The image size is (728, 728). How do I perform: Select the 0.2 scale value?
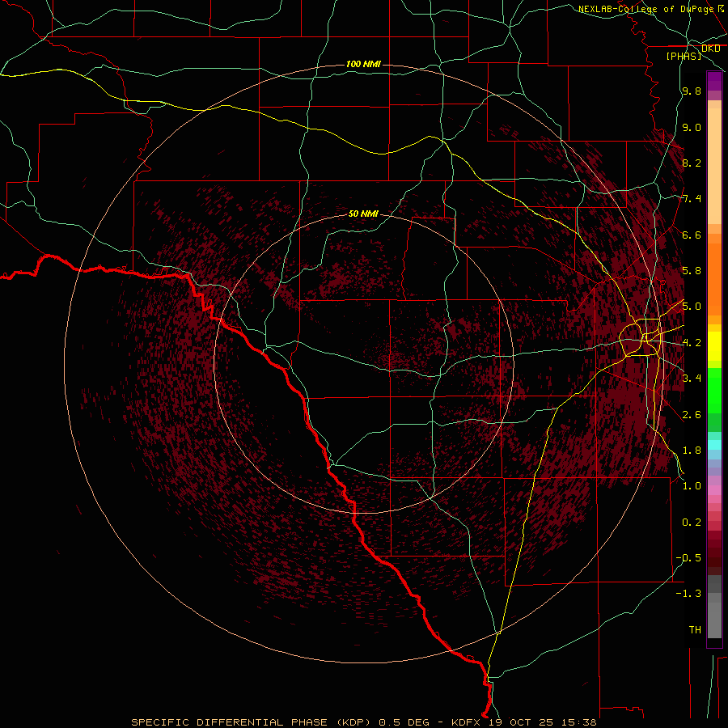click(x=692, y=523)
